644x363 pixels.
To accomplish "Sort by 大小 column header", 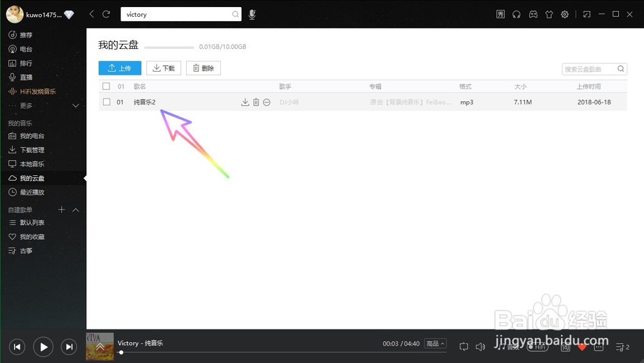I will [x=520, y=86].
